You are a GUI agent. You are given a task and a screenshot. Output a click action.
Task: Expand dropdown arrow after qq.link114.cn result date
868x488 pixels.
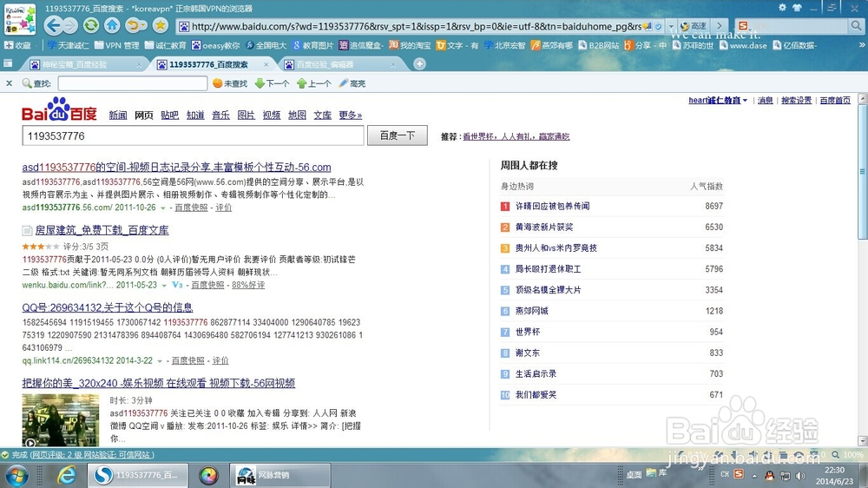(160, 361)
